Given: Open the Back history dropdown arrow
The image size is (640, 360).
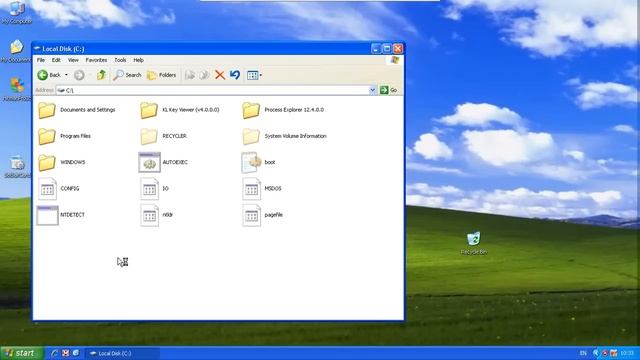Looking at the screenshot, I should (x=66, y=75).
